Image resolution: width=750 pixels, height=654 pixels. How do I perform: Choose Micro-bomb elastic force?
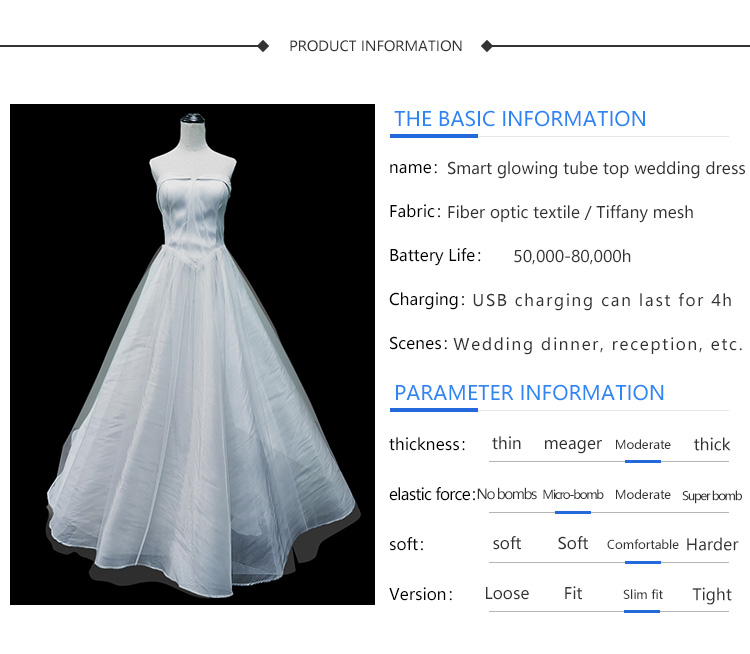(572, 495)
